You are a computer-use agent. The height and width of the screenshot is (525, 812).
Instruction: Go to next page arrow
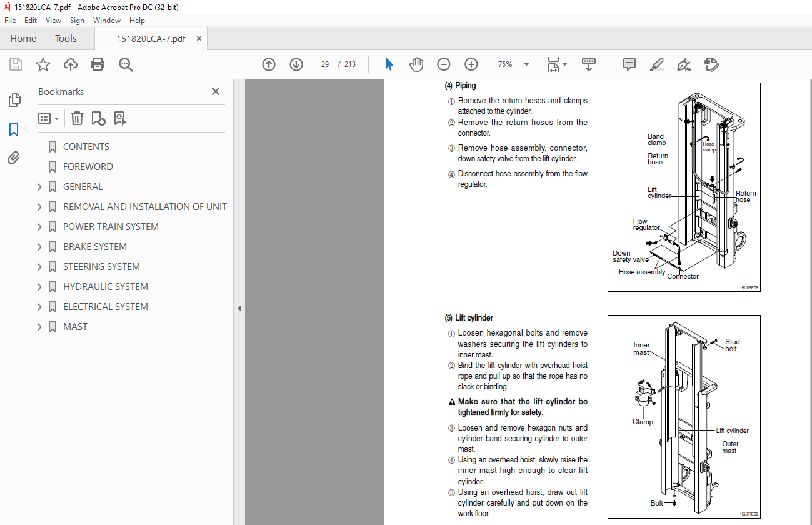(x=296, y=64)
